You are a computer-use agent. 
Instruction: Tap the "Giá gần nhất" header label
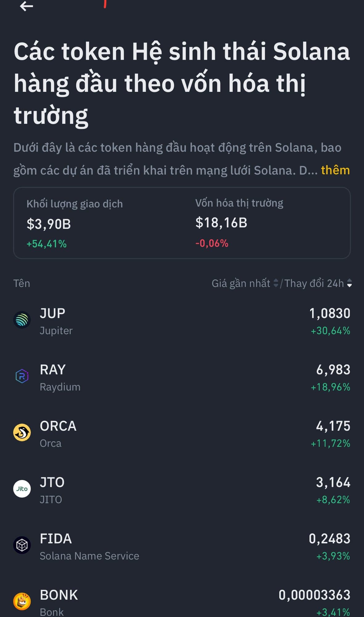point(241,283)
